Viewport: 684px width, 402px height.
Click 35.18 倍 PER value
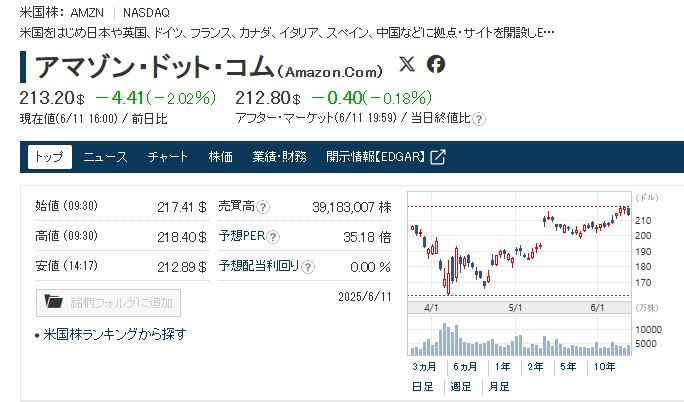tap(367, 237)
